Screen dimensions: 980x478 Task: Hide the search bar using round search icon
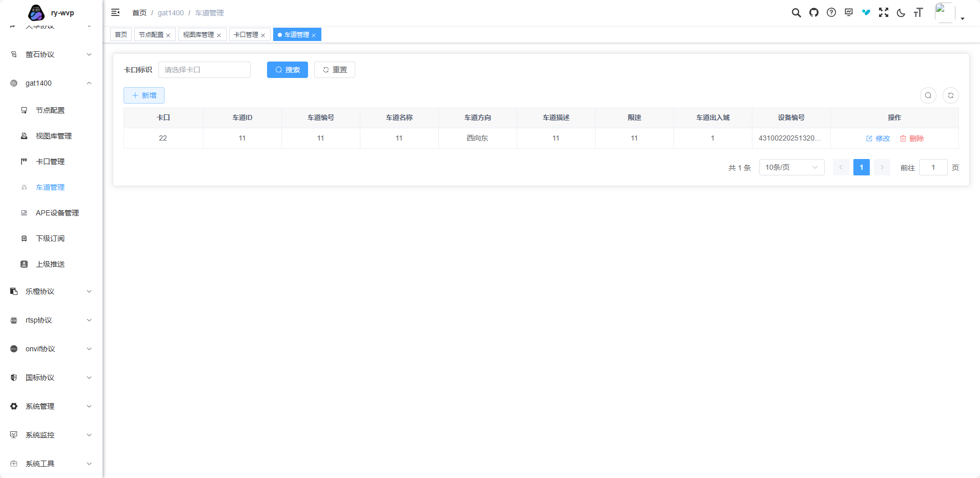click(x=928, y=95)
